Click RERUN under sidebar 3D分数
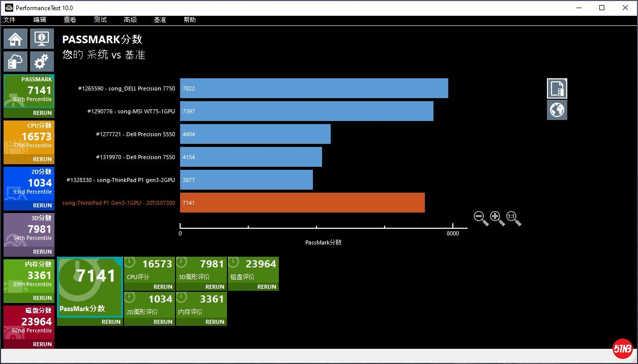 tap(42, 252)
